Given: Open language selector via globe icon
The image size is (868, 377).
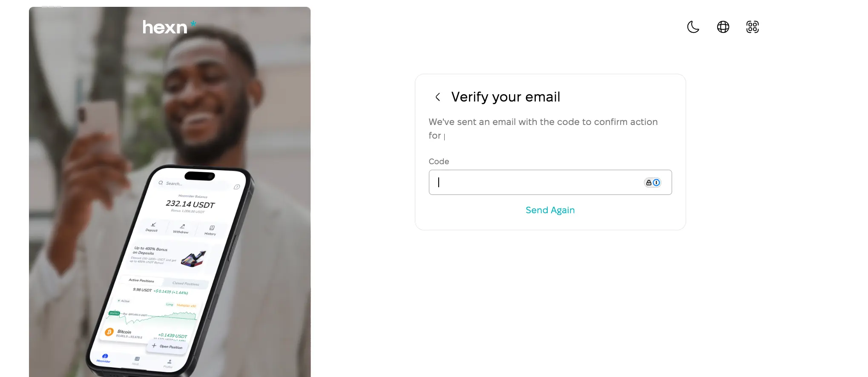Looking at the screenshot, I should pyautogui.click(x=723, y=27).
